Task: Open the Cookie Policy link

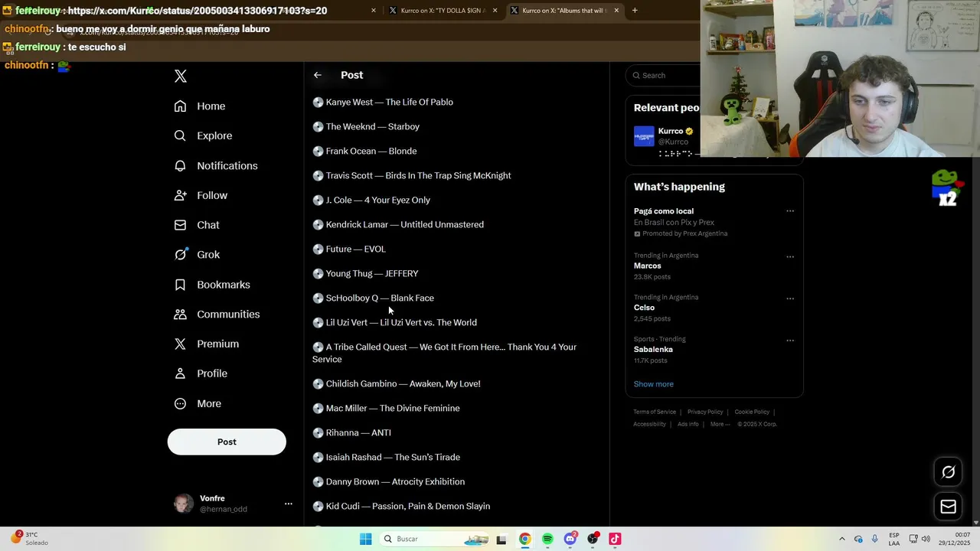Action: 752,412
